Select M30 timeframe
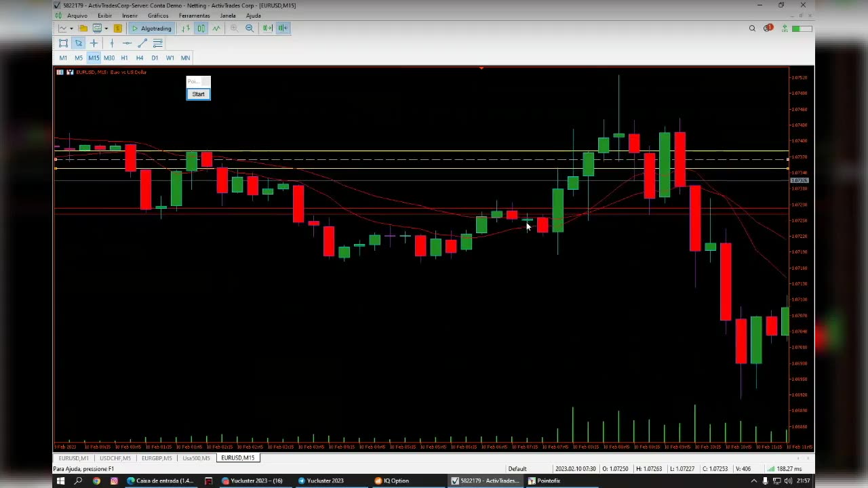 click(109, 58)
